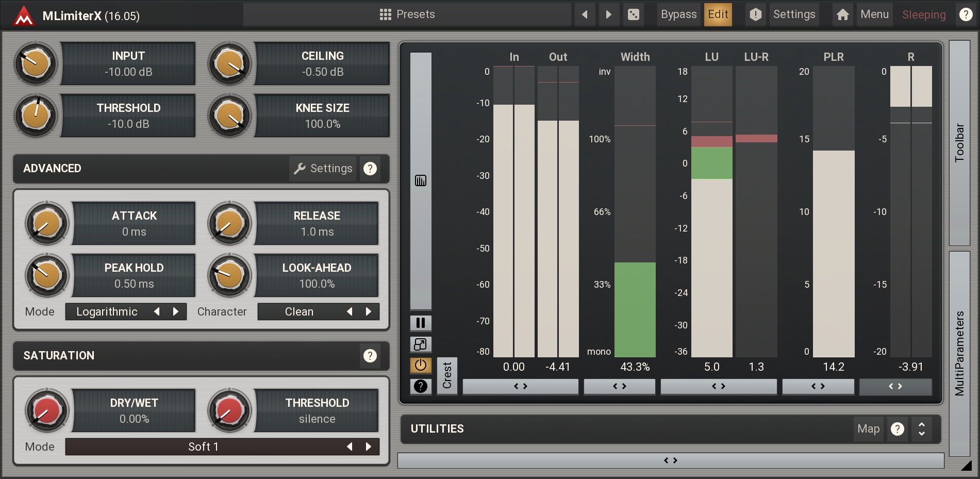Select next Character after Clean
The width and height of the screenshot is (980, 479).
[x=369, y=311]
